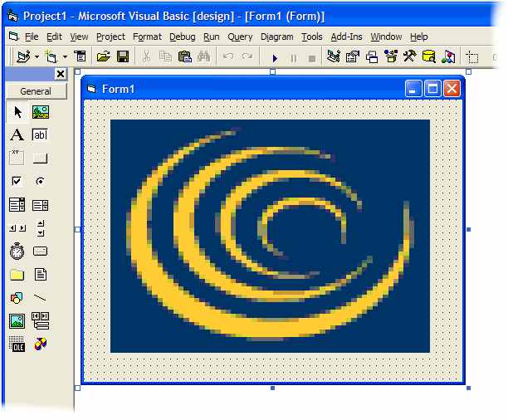Viewport: 508px width, 420px height.
Task: Select the FileListBox tool
Action: pyautogui.click(x=41, y=274)
